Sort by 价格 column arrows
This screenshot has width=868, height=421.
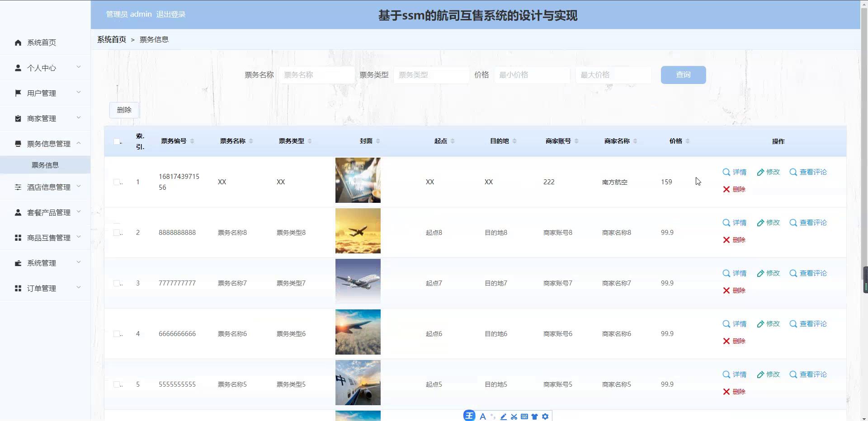coord(688,141)
